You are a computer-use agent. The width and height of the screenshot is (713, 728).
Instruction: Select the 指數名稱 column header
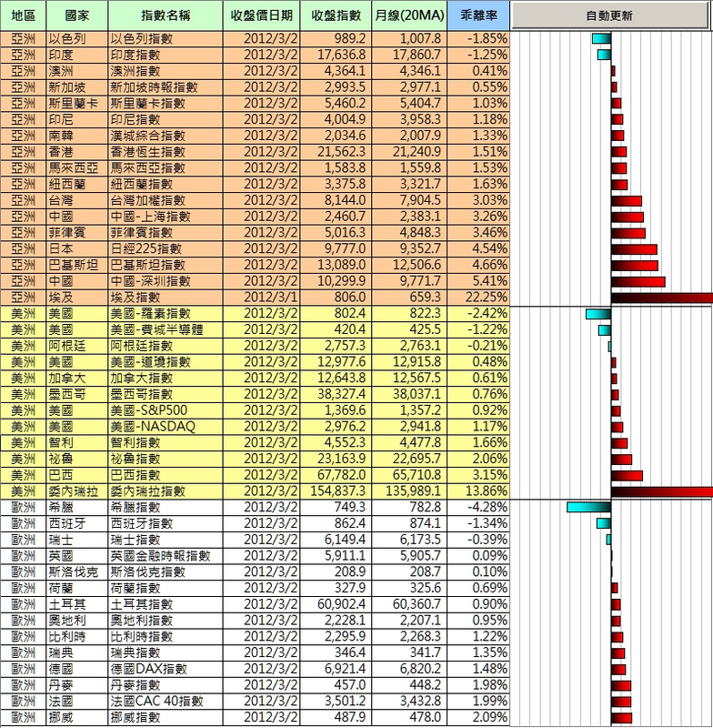pyautogui.click(x=166, y=15)
